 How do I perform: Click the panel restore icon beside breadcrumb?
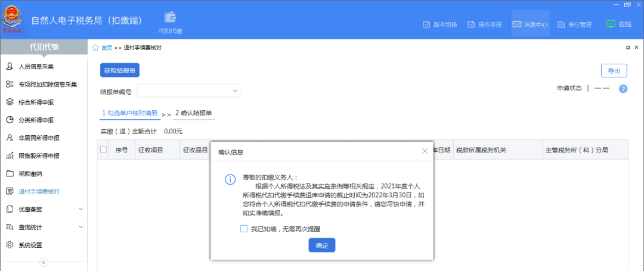pyautogui.click(x=628, y=48)
